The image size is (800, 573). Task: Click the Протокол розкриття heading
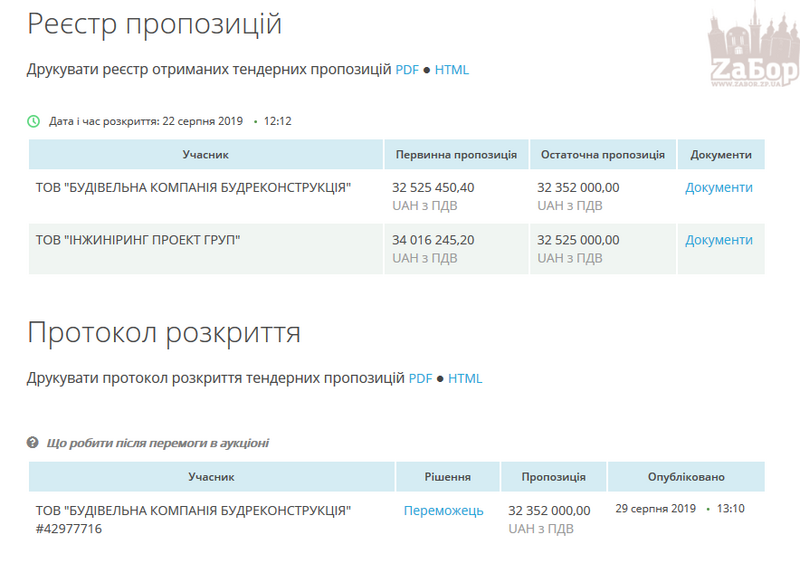point(164,332)
